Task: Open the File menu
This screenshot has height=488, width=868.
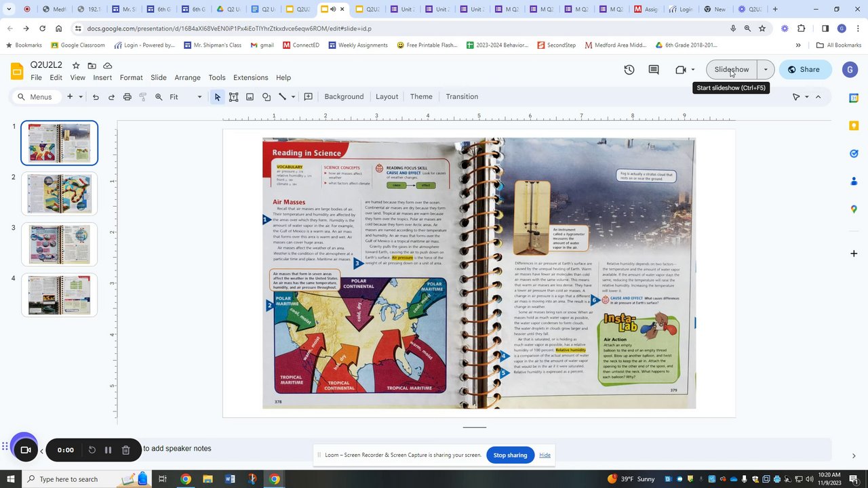Action: click(36, 77)
